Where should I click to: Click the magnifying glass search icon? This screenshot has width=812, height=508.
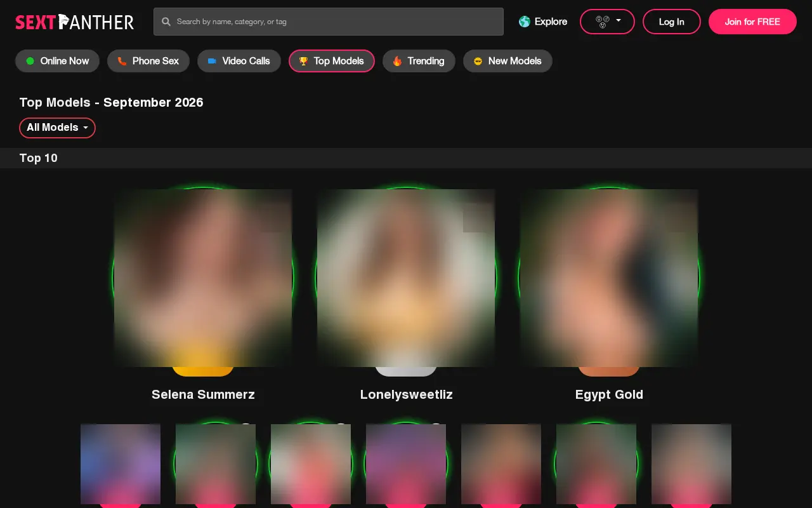point(166,22)
